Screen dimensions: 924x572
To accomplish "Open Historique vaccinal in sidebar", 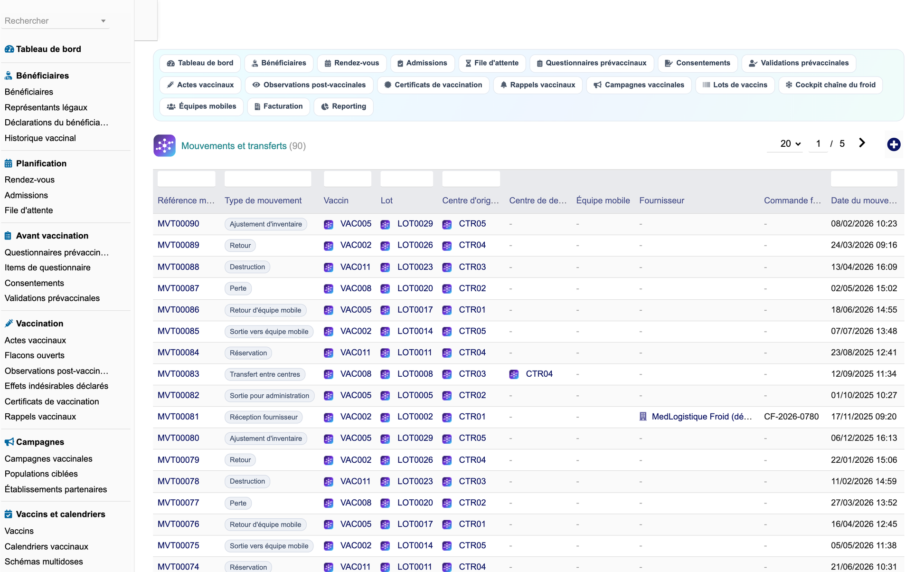I will 40,138.
